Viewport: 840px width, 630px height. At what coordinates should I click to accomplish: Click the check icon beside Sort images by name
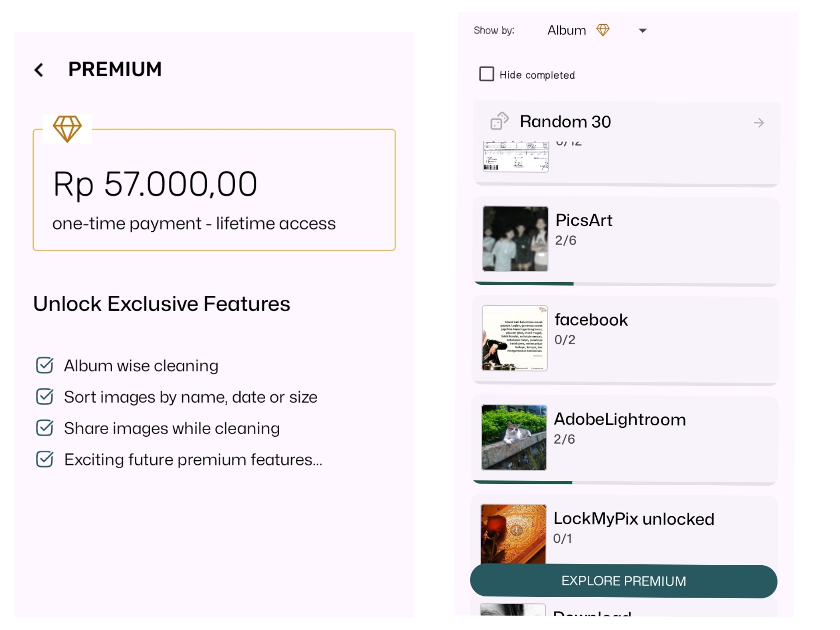coord(45,396)
